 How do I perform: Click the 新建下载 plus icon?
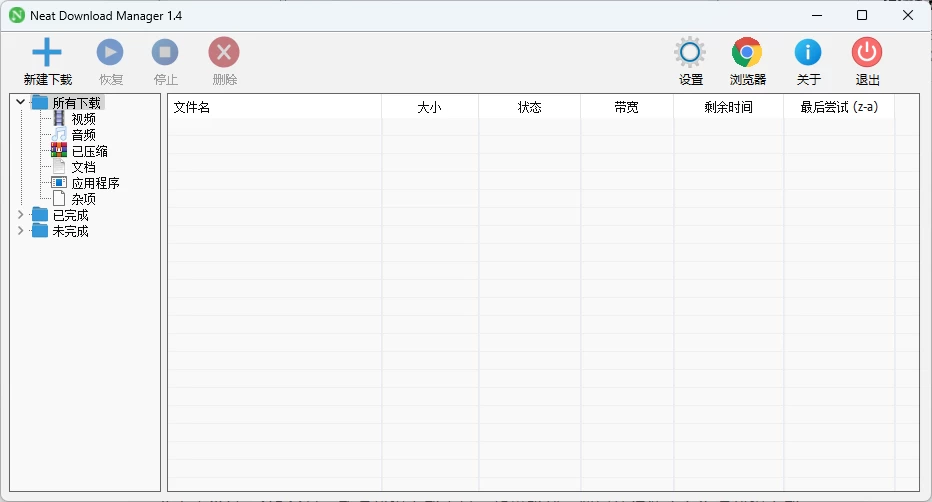tap(47, 53)
